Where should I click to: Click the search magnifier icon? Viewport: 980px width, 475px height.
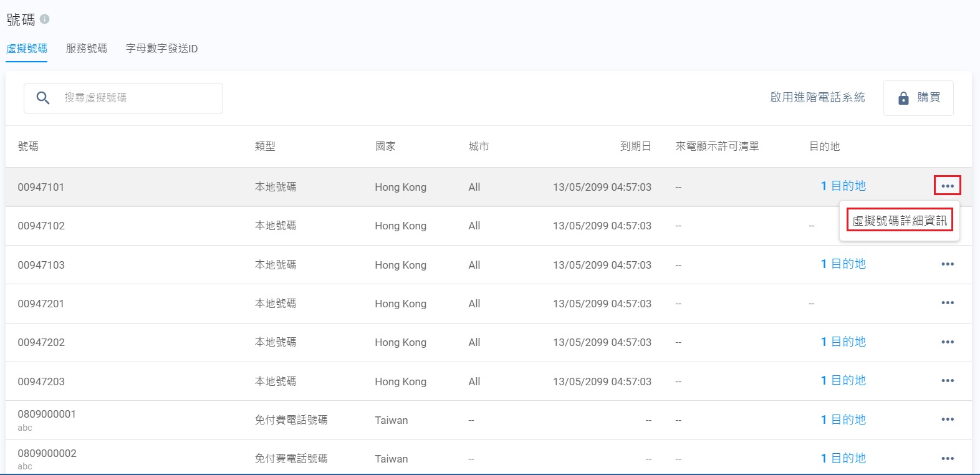(43, 98)
